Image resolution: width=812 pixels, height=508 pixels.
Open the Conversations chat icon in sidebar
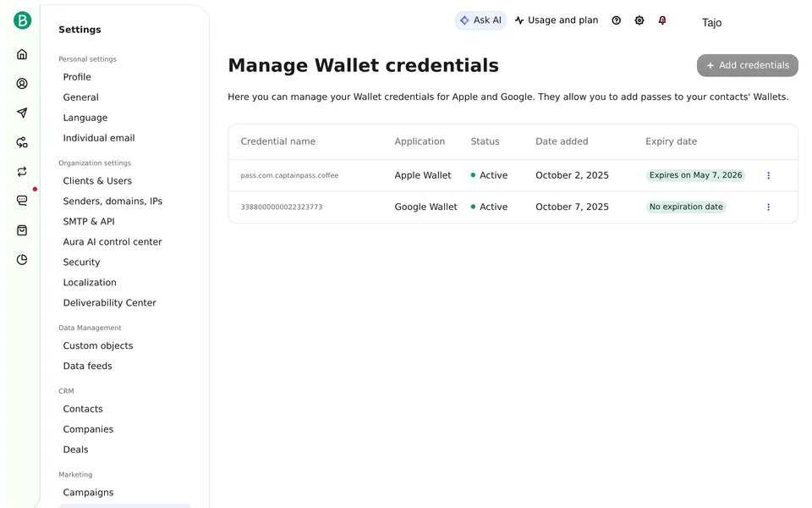[x=22, y=200]
